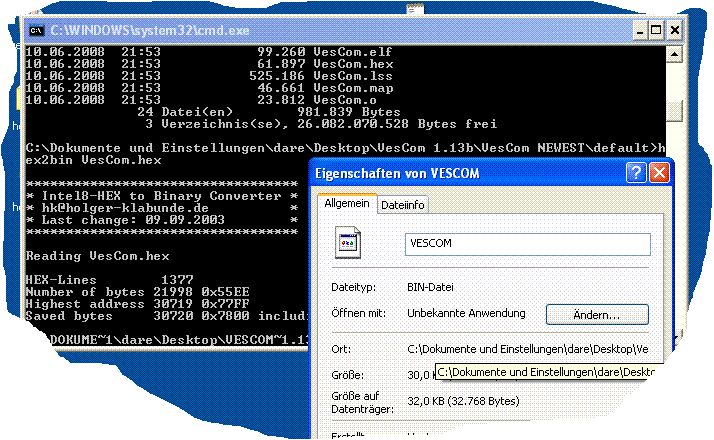The image size is (714, 440).
Task: Minimize the cmd.exe window
Action: pos(640,31)
